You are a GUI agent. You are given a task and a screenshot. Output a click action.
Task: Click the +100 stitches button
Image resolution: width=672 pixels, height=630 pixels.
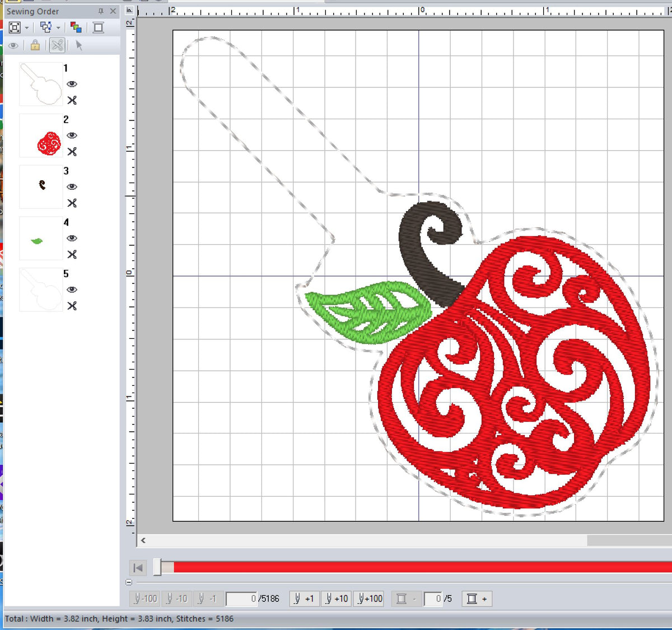pos(370,599)
